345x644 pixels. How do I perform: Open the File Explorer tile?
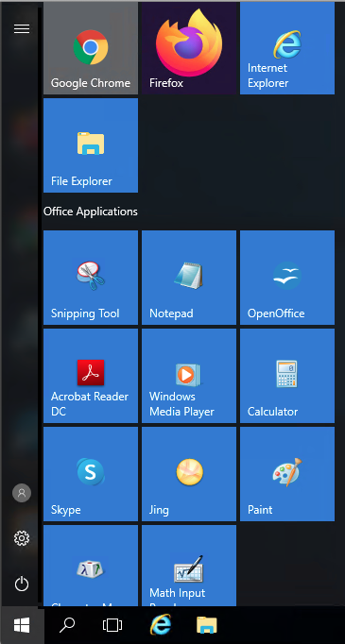click(x=91, y=145)
